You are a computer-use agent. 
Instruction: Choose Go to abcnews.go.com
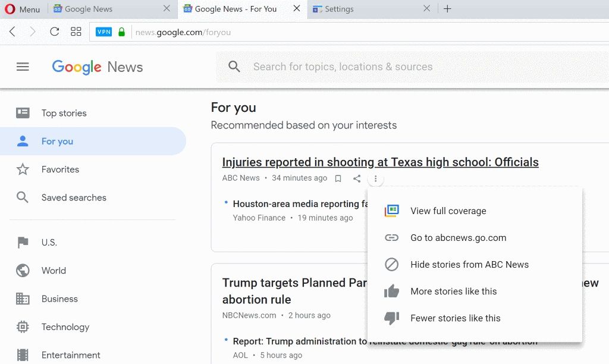458,238
